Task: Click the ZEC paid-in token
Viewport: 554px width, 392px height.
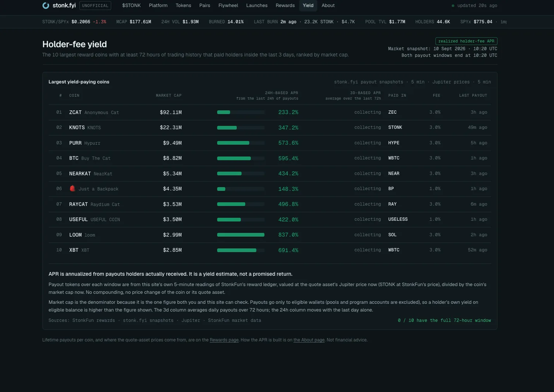Action: pyautogui.click(x=392, y=112)
